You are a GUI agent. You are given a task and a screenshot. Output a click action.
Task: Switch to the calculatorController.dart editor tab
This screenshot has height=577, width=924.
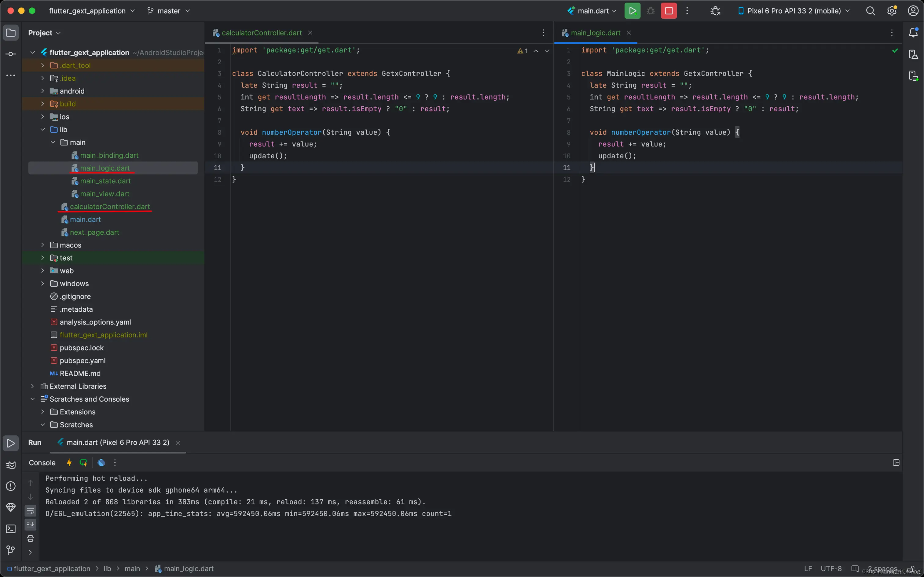click(261, 33)
